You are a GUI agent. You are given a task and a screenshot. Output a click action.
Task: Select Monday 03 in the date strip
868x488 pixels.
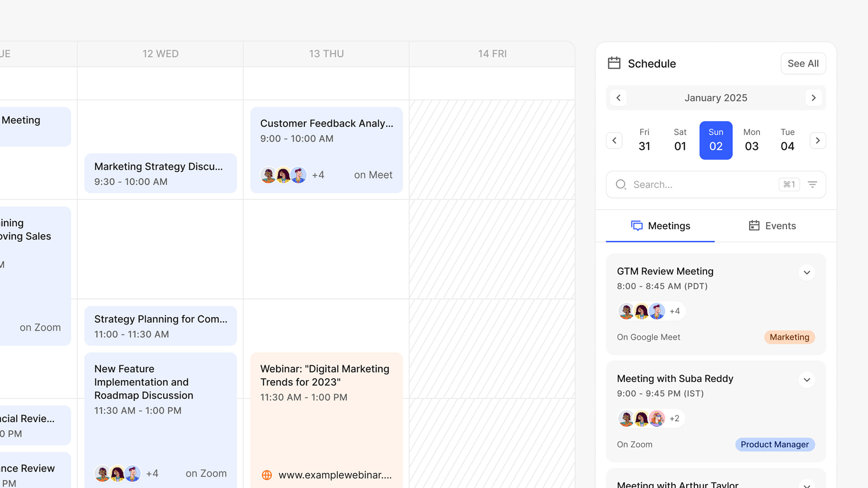pos(751,140)
